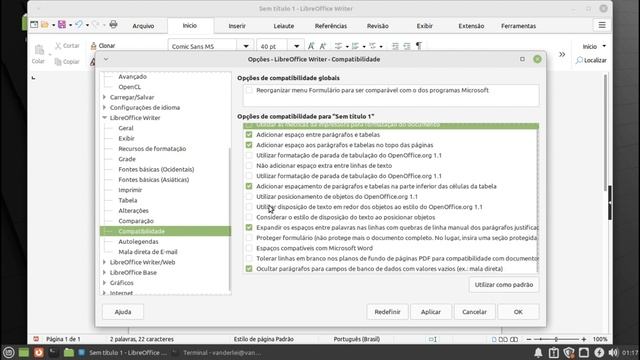Open the Arquivo tab

(143, 26)
